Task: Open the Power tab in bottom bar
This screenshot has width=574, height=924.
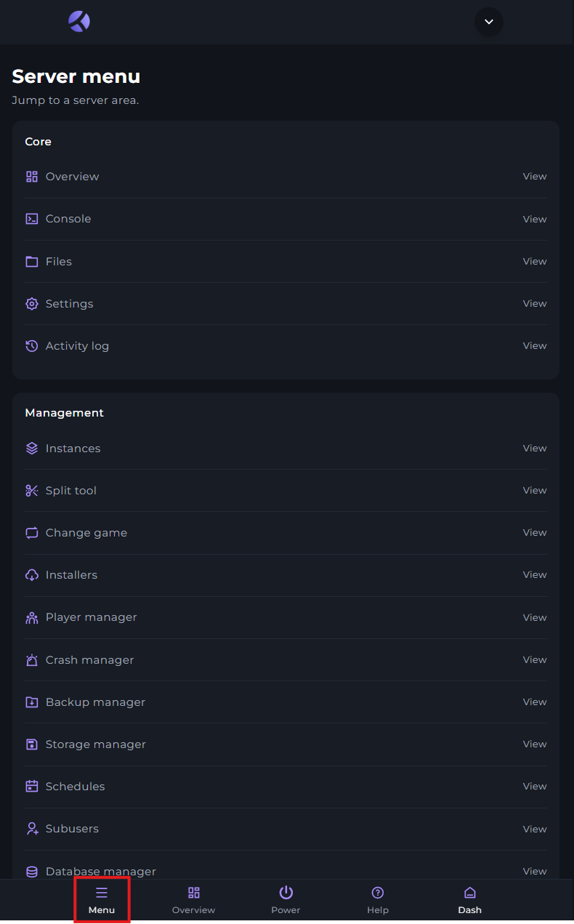Action: pos(286,900)
